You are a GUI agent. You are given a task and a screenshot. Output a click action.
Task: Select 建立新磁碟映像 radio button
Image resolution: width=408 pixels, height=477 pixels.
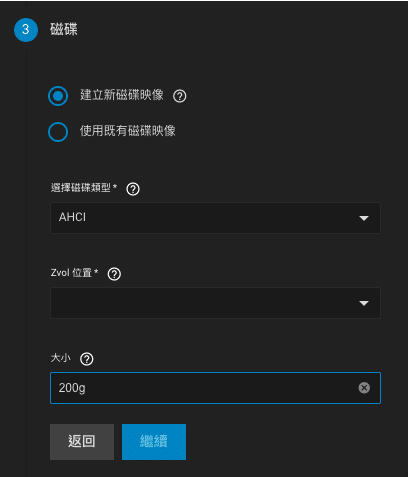(x=58, y=96)
